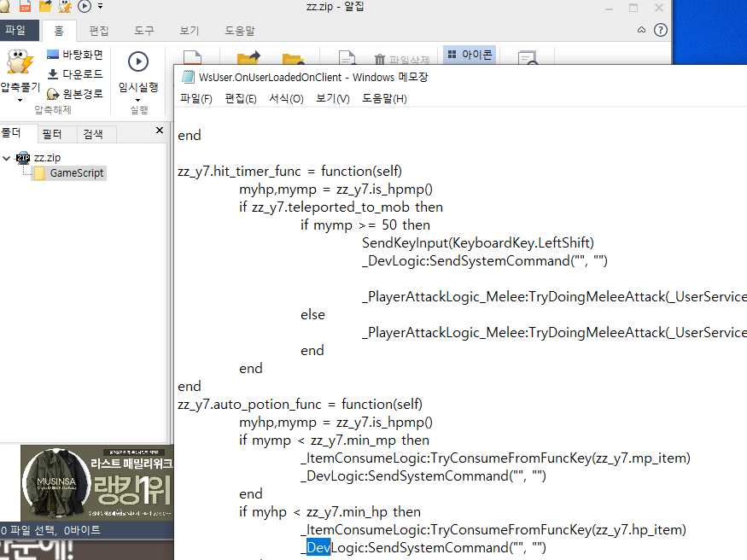Open Notepad 도움말(H) menu
This screenshot has width=747, height=560.
pos(384,98)
